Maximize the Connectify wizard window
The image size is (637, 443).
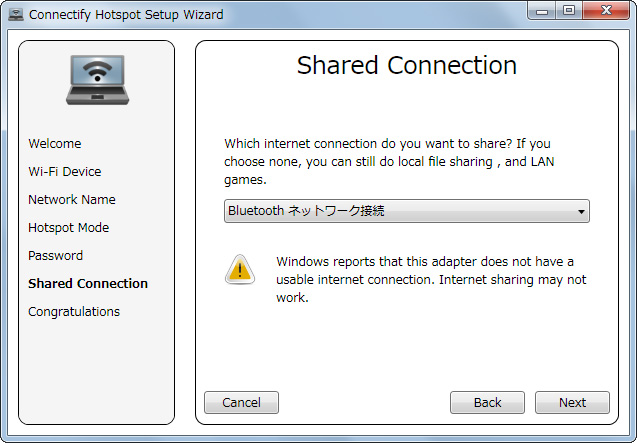tap(568, 11)
